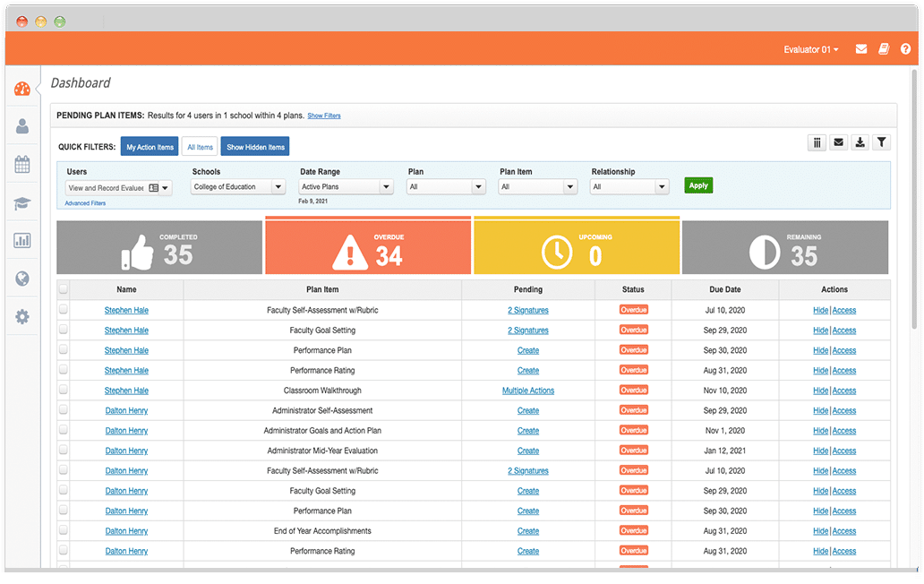Open the bar chart reports icon
Image resolution: width=924 pixels, height=584 pixels.
pos(22,240)
